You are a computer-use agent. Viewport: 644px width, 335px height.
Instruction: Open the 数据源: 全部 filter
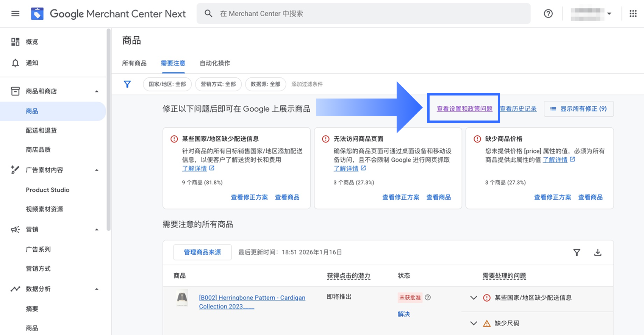(x=265, y=84)
